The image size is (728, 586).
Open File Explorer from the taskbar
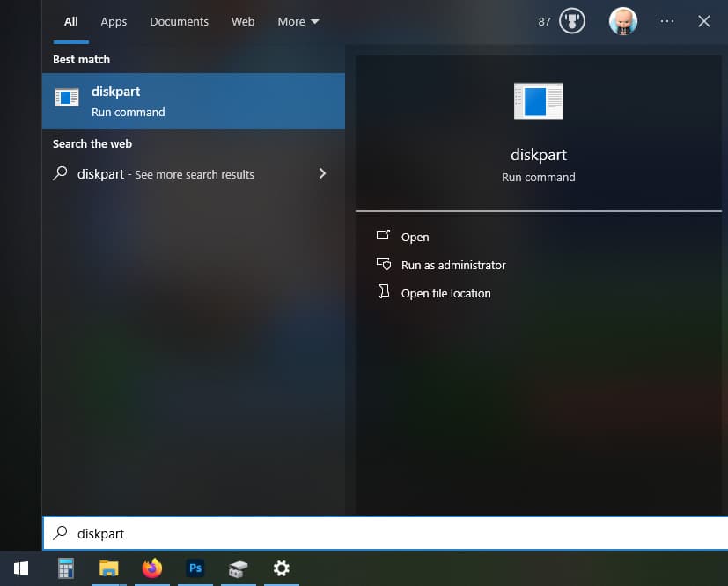pyautogui.click(x=108, y=568)
